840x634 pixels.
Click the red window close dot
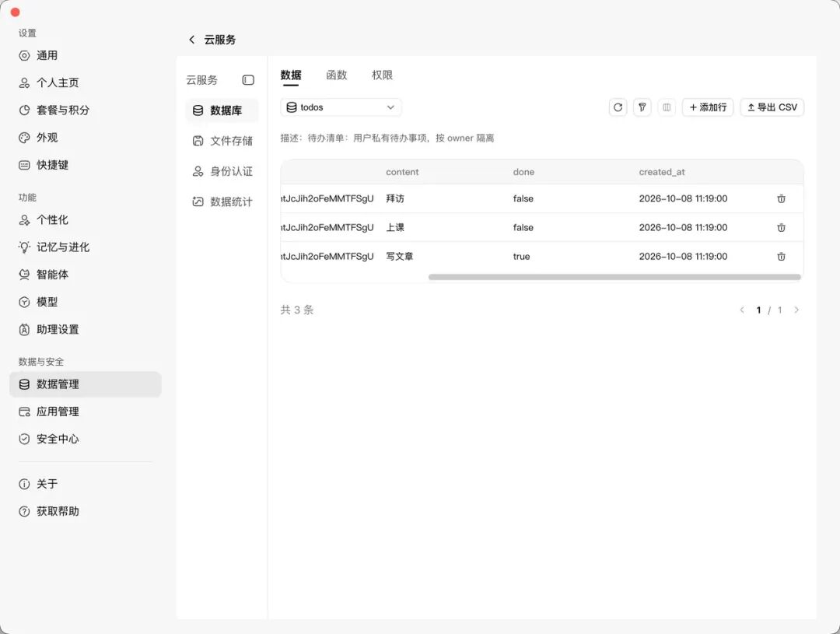point(15,12)
